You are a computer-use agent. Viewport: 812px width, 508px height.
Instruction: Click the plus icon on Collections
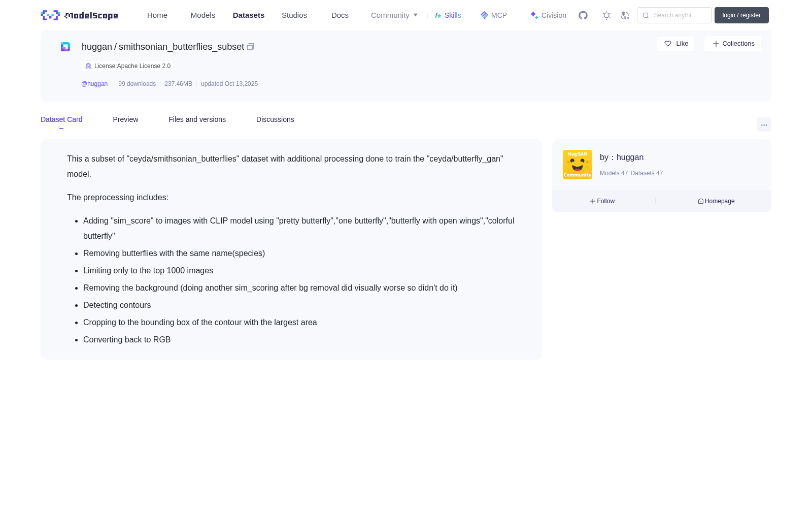(x=716, y=44)
